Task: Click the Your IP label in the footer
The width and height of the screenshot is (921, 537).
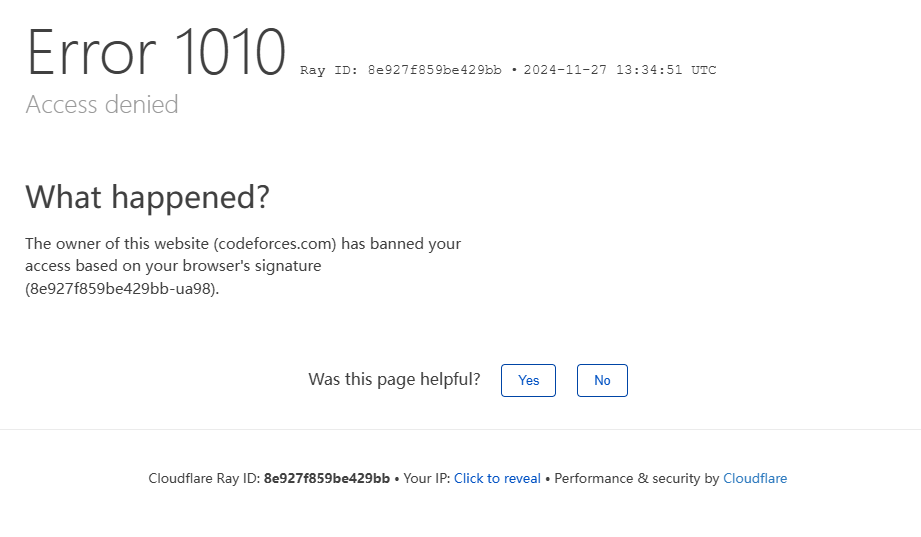Action: pos(427,478)
